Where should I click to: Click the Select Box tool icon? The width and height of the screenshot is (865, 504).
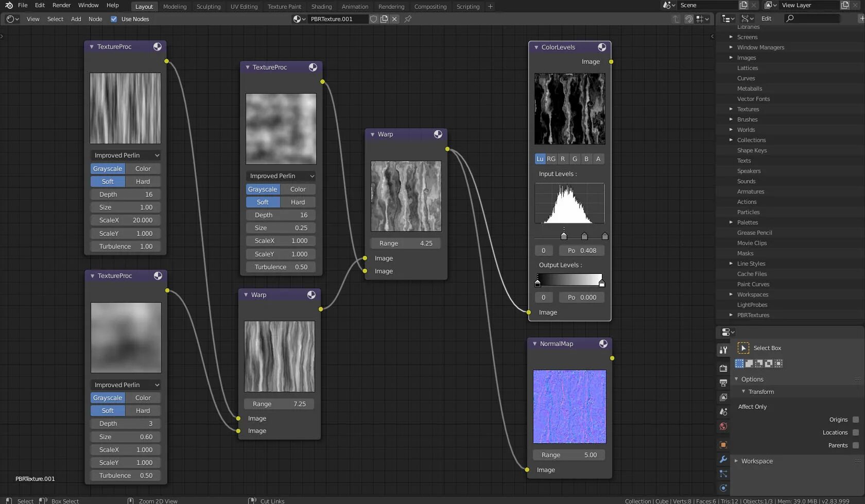(x=743, y=348)
